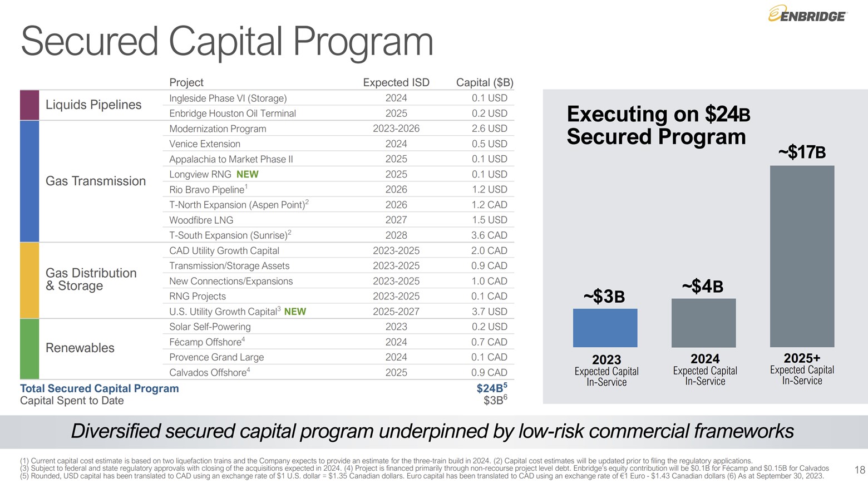The width and height of the screenshot is (868, 483).
Task: Select the yellow Gas Distribution color block
Action: tap(29, 280)
